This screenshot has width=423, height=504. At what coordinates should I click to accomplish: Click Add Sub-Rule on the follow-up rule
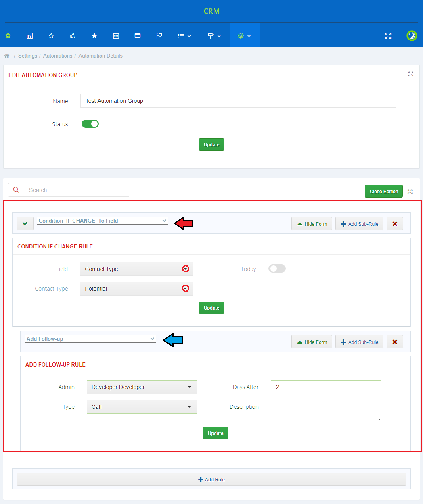click(x=359, y=342)
